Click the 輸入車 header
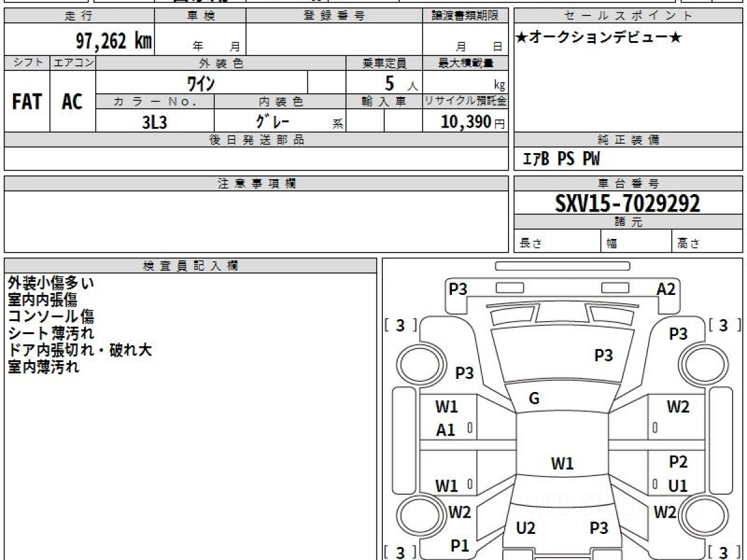This screenshot has width=747, height=560. click(x=384, y=101)
